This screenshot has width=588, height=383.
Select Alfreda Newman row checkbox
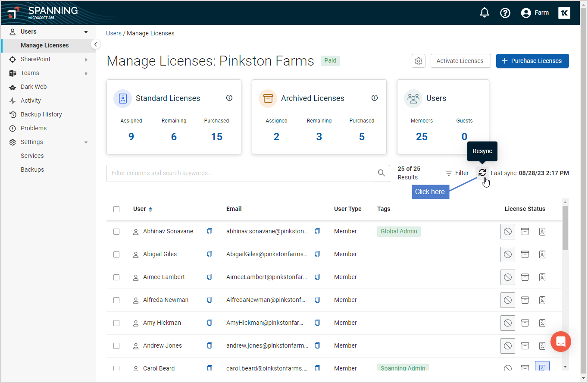[x=116, y=300]
